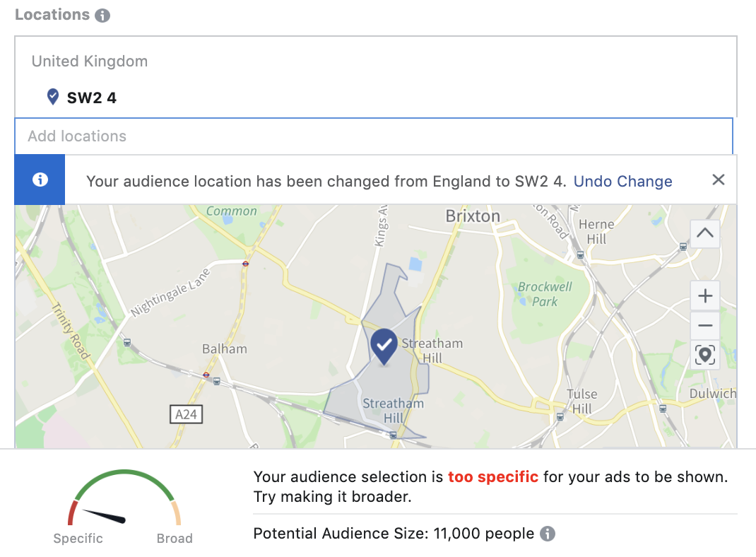Click the checkmark pin marker on map
Viewport: 756px width, 557px height.
coord(384,346)
